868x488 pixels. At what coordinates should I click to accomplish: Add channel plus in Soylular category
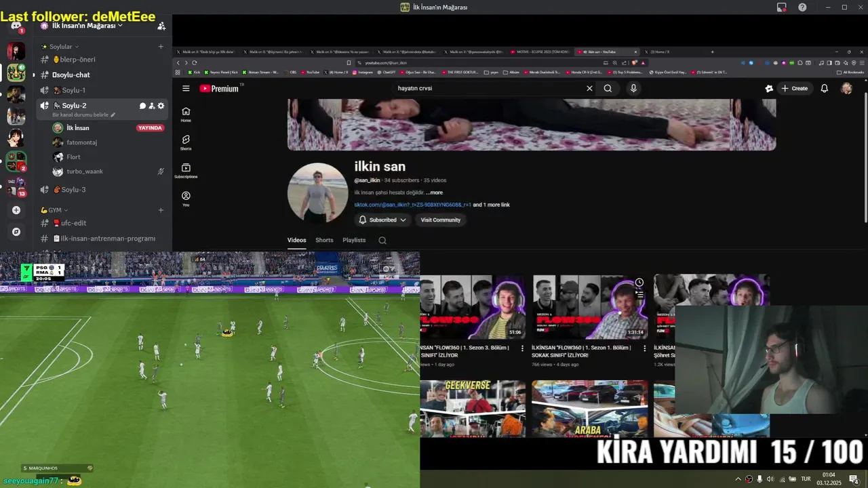tap(161, 47)
